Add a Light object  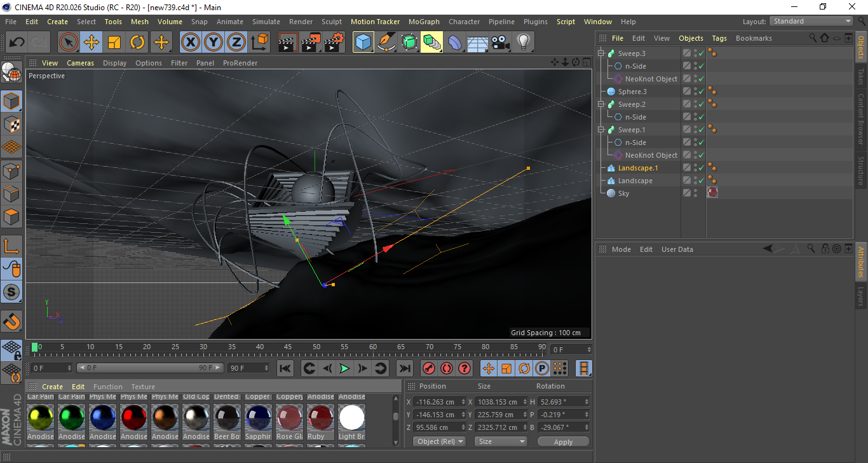[523, 43]
